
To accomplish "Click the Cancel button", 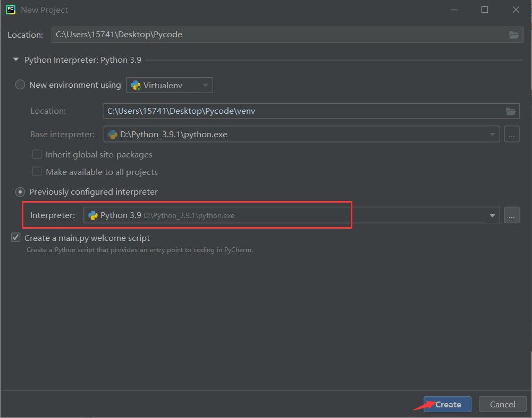I will 502,404.
